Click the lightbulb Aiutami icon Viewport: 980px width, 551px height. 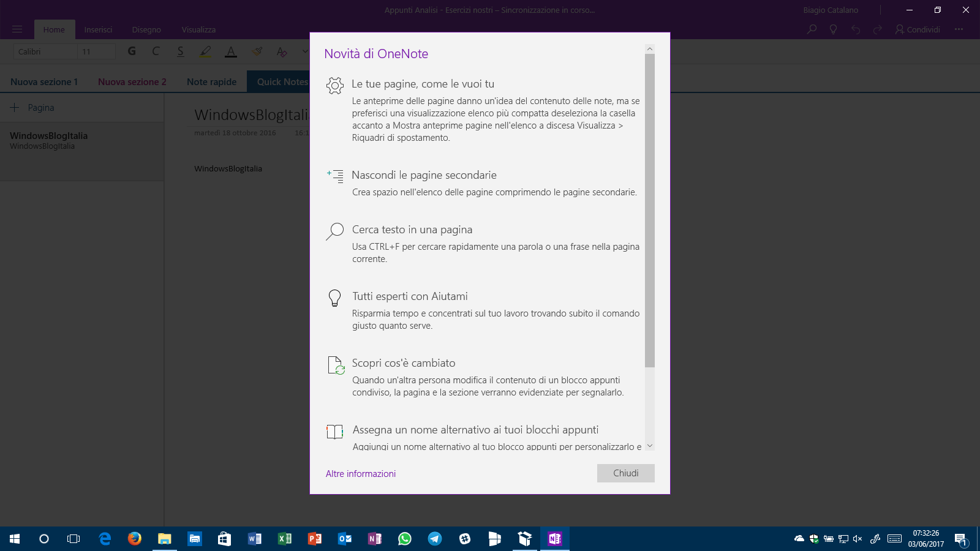[x=833, y=29]
